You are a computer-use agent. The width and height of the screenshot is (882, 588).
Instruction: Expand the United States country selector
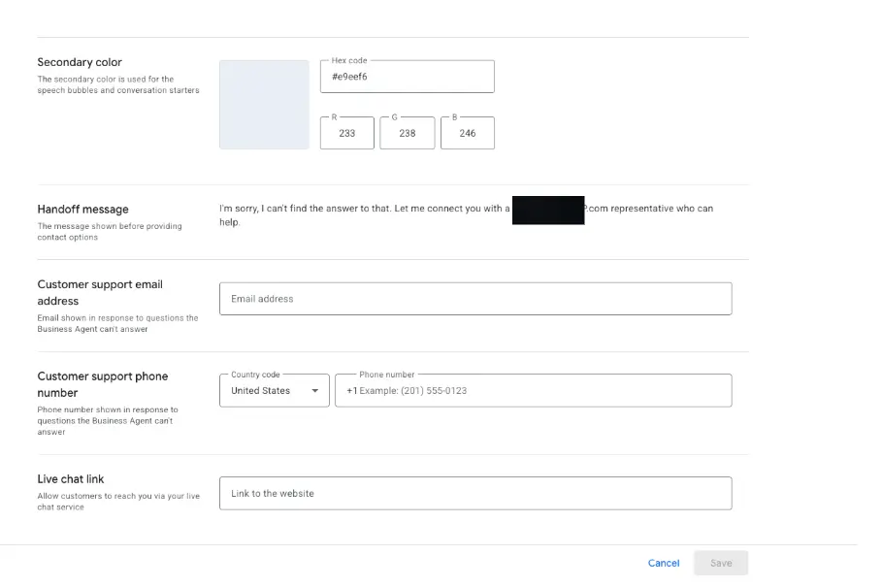point(274,390)
